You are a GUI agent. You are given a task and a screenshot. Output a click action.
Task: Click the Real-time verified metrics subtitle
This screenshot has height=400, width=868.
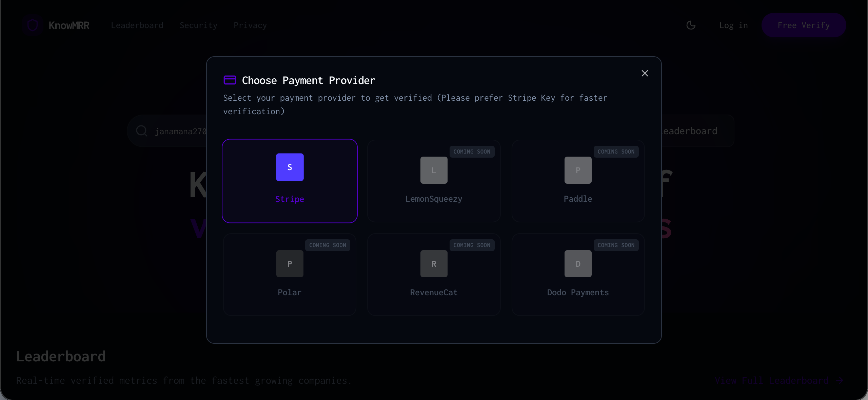coord(184,380)
